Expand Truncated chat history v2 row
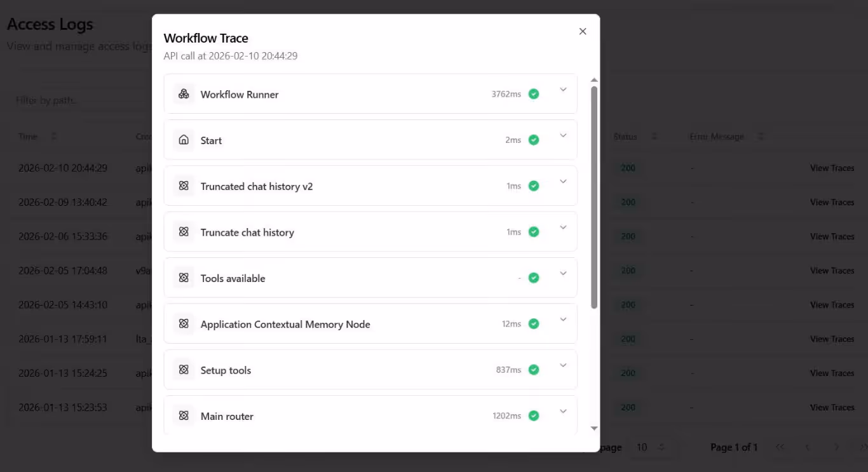Viewport: 868px width, 472px height. [563, 182]
